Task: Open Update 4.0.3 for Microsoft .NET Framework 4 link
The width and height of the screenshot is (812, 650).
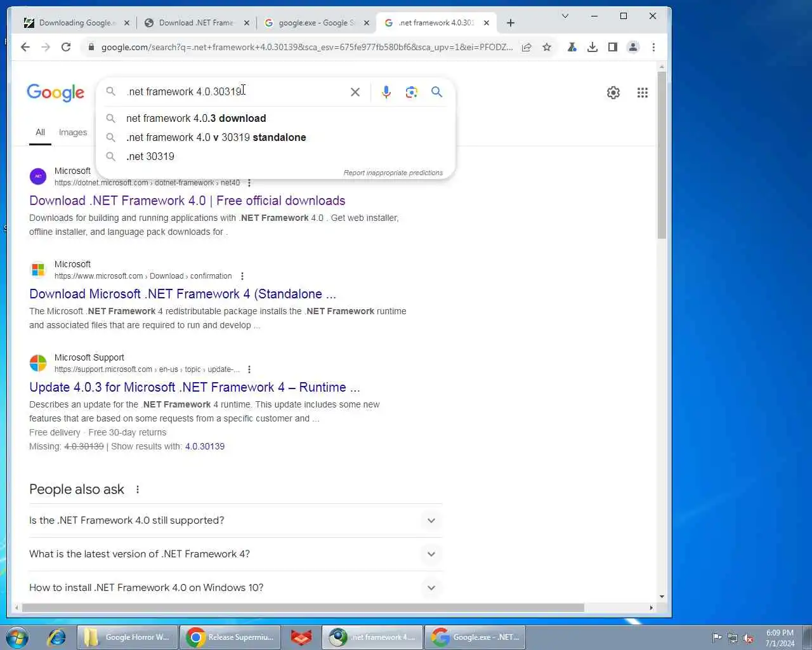Action: [194, 387]
